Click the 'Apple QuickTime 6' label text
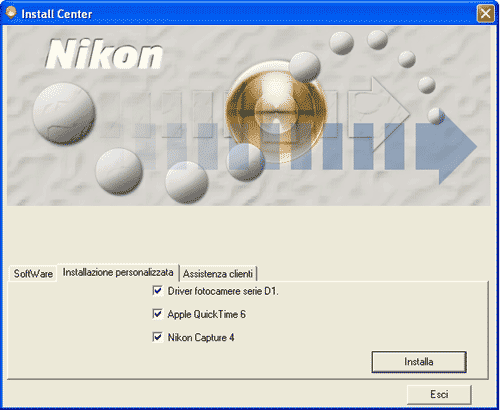Screen dimensions: 500x410 pyautogui.click(x=206, y=314)
